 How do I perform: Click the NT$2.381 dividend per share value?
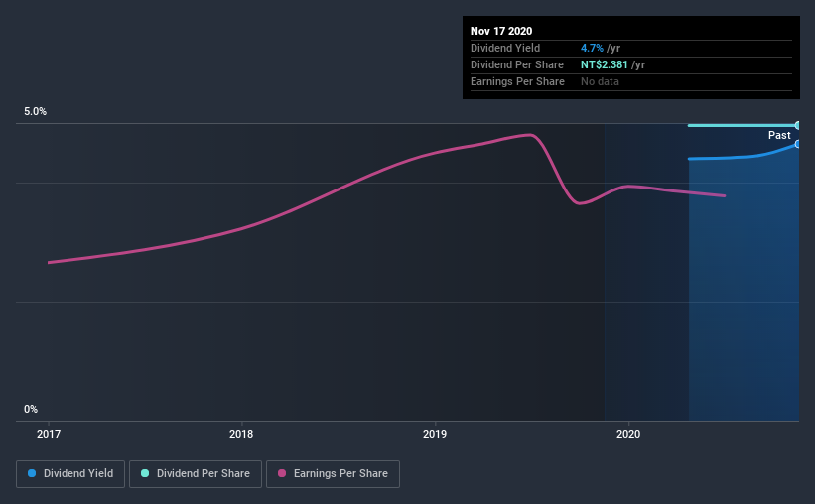point(604,64)
